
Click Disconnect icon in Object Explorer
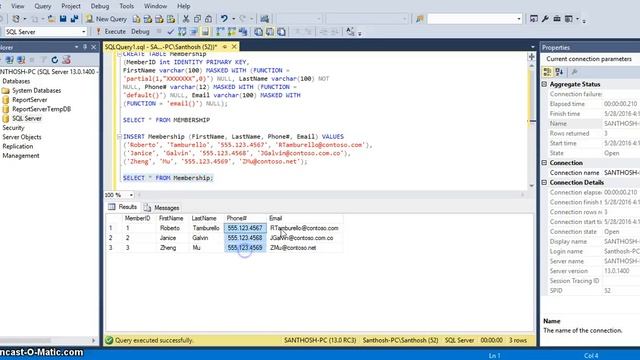coord(21,60)
